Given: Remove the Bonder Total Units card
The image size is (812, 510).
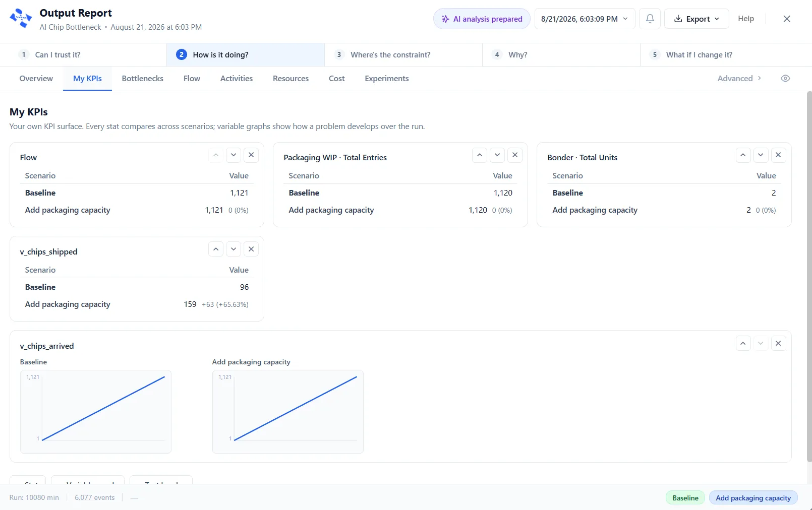Looking at the screenshot, I should click(778, 155).
